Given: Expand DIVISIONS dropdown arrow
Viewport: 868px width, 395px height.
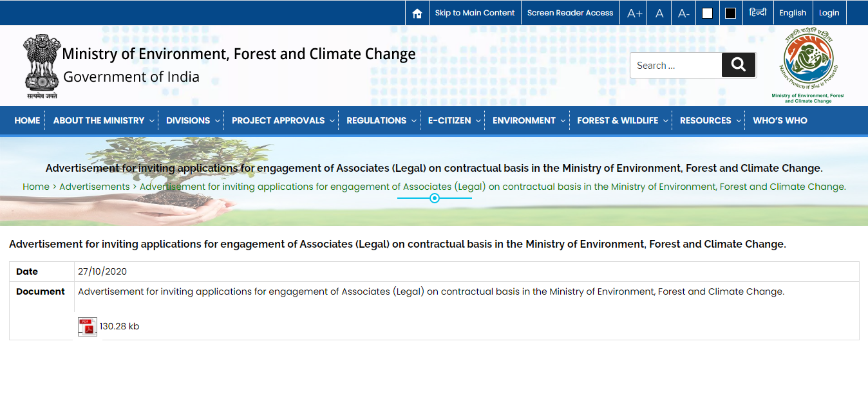Looking at the screenshot, I should tap(218, 121).
